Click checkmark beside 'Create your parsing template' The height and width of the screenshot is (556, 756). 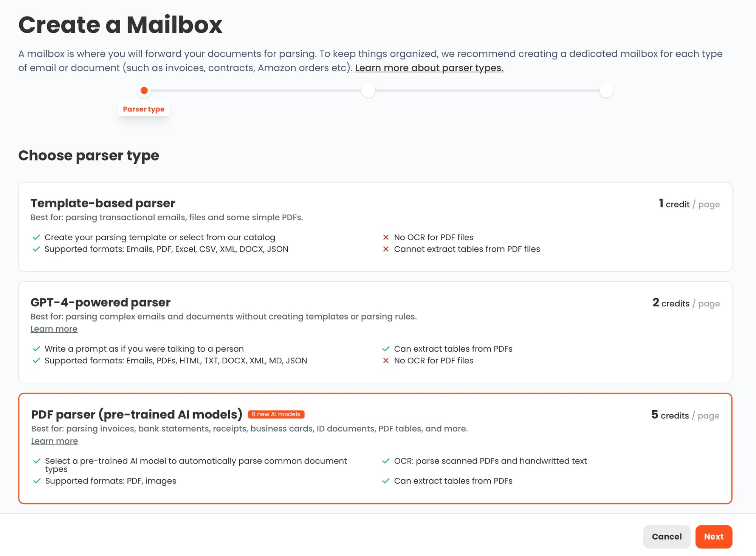36,237
